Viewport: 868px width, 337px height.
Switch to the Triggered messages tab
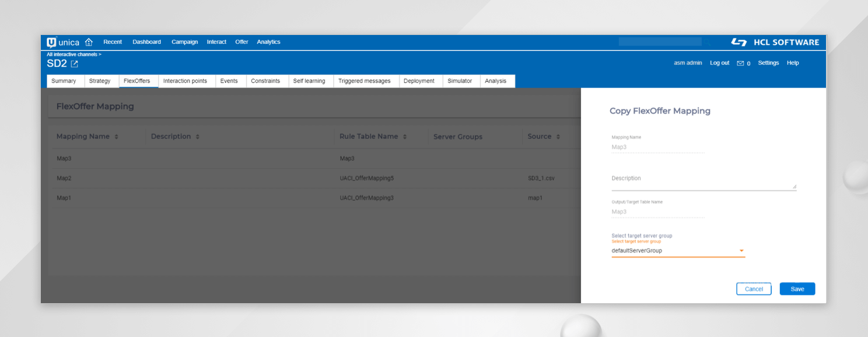coord(364,81)
